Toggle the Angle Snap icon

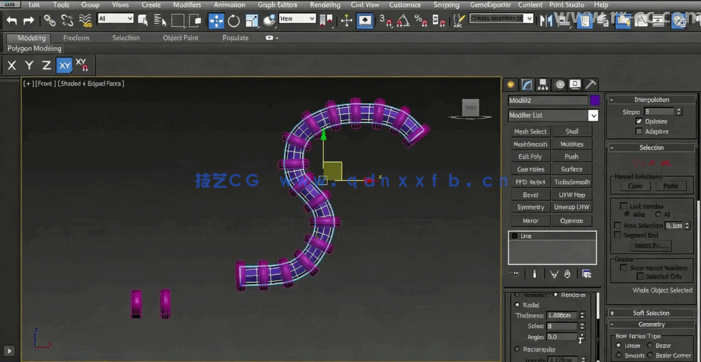pyautogui.click(x=403, y=21)
